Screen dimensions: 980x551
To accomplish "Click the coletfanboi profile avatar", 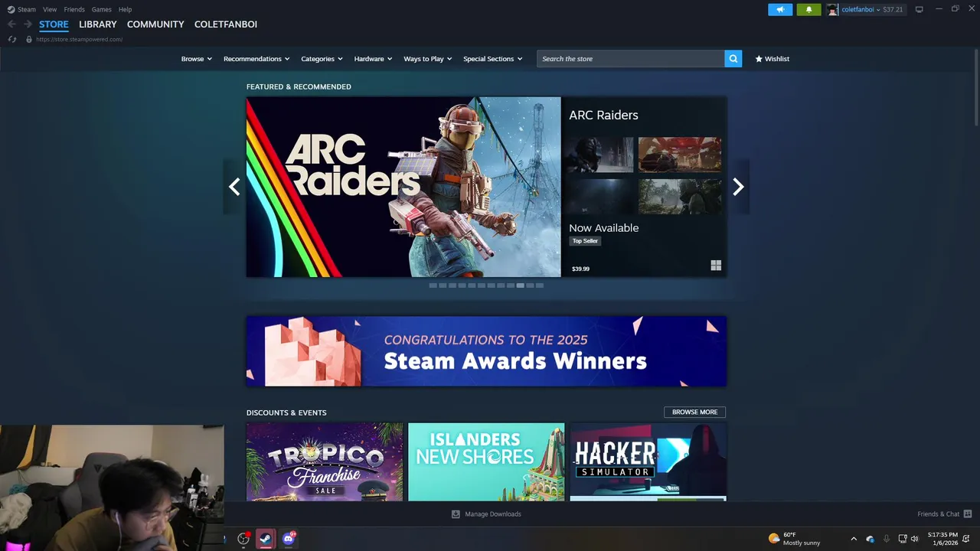I will 832,9.
